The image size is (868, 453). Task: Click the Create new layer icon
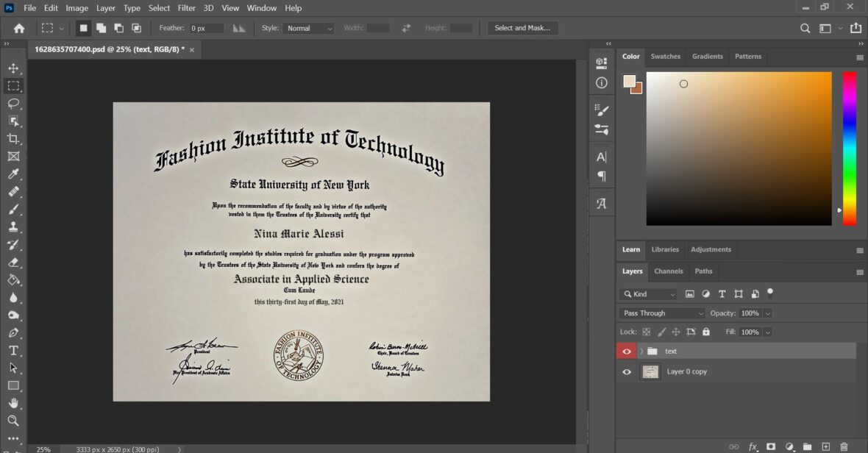pyautogui.click(x=826, y=446)
